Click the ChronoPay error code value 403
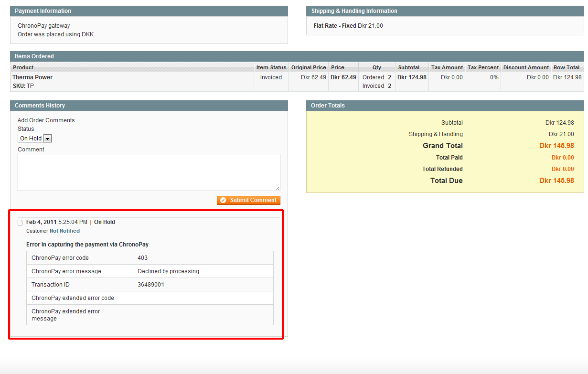The height and width of the screenshot is (374, 588). [142, 258]
